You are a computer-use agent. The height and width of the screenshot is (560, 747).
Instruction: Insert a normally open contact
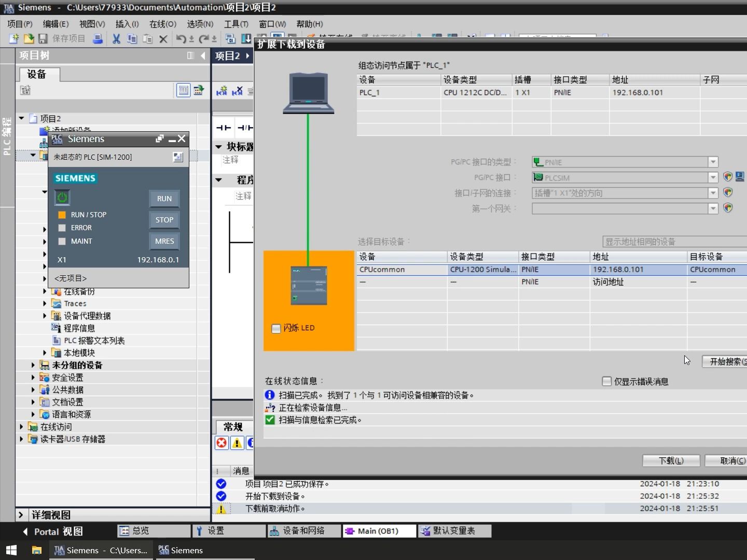coord(223,128)
